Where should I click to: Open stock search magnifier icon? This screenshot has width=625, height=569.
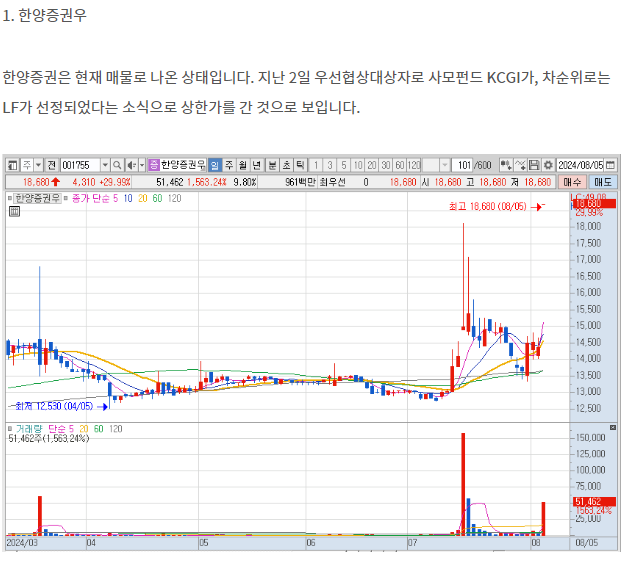(x=117, y=165)
